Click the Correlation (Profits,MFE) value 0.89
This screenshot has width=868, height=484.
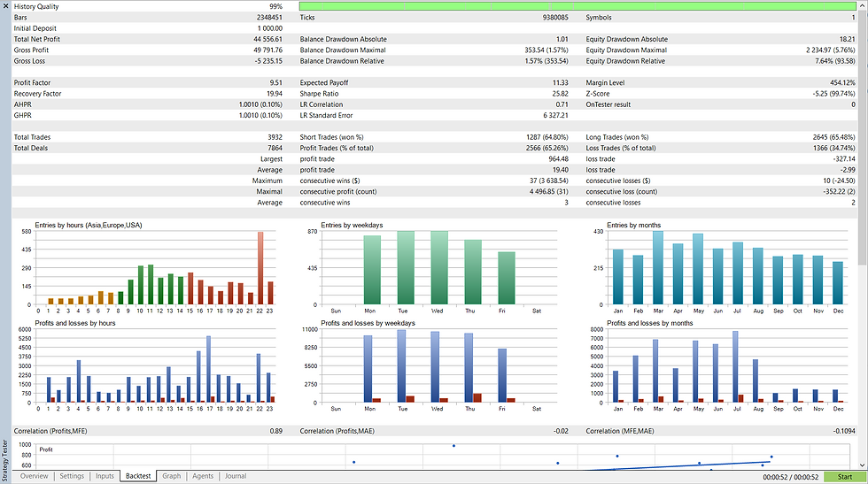275,431
